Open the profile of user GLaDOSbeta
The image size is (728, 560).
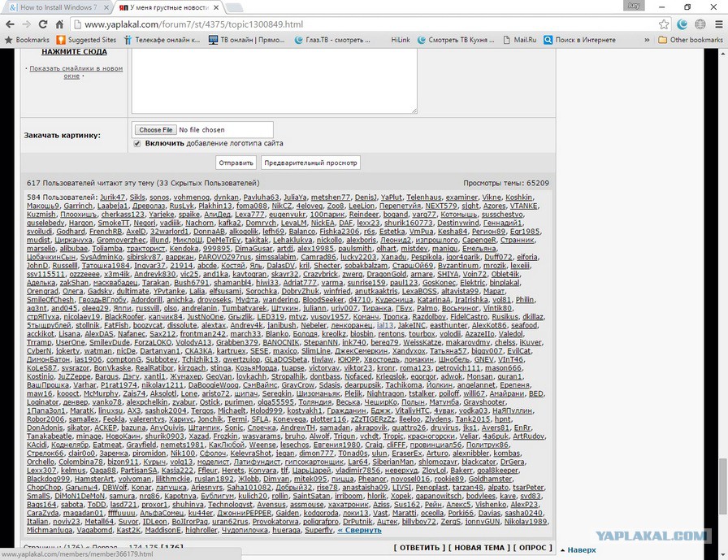click(x=285, y=359)
